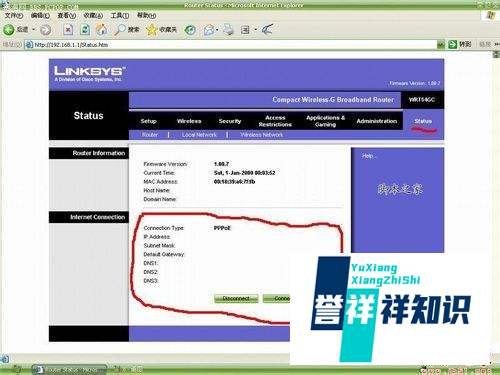Open the Access Restrictions tab
The image size is (500, 375).
[275, 121]
